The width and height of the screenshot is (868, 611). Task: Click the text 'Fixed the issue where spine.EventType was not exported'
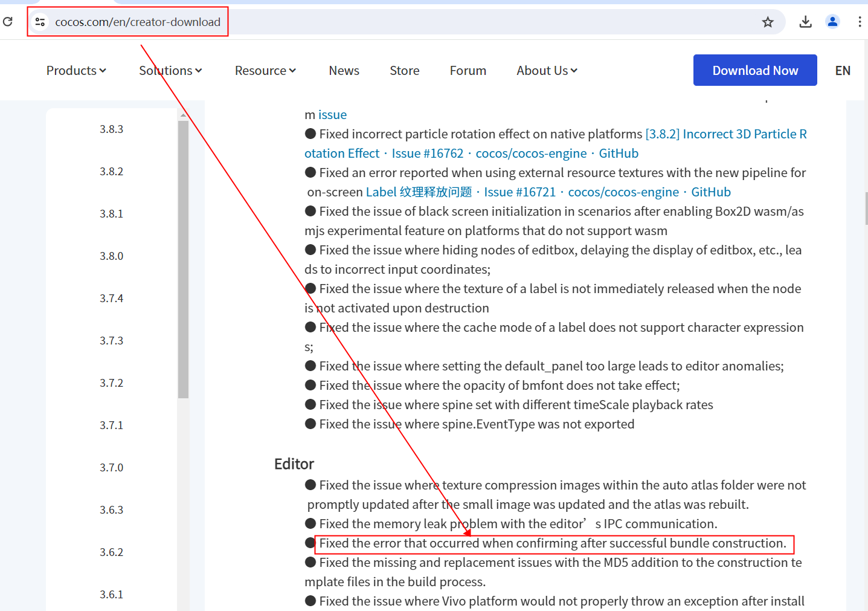pyautogui.click(x=477, y=424)
